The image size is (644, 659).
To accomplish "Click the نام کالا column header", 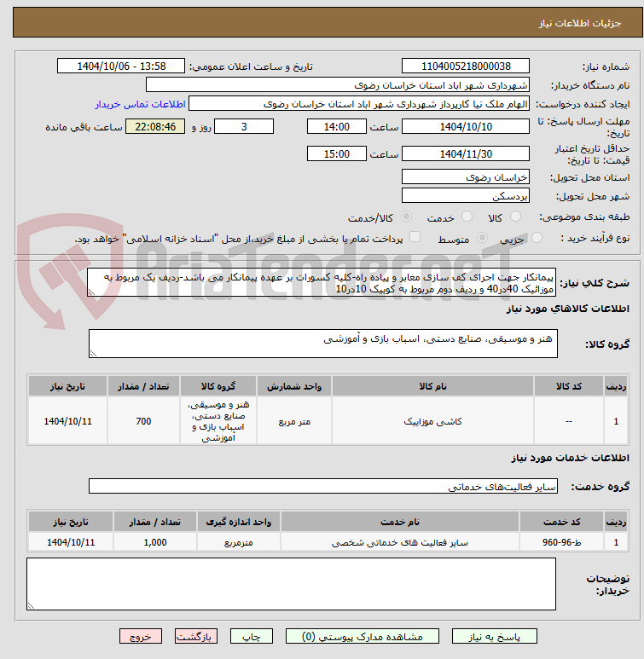I will (432, 386).
